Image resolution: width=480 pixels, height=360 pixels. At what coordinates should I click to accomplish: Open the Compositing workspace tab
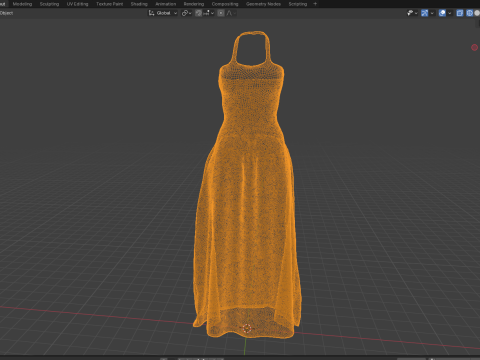225,4
